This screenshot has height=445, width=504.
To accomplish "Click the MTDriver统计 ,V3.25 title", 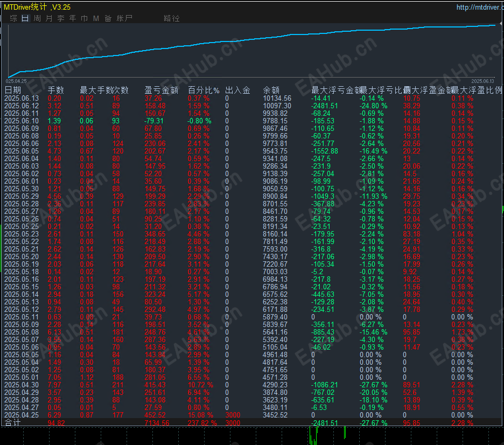I will (37, 7).
